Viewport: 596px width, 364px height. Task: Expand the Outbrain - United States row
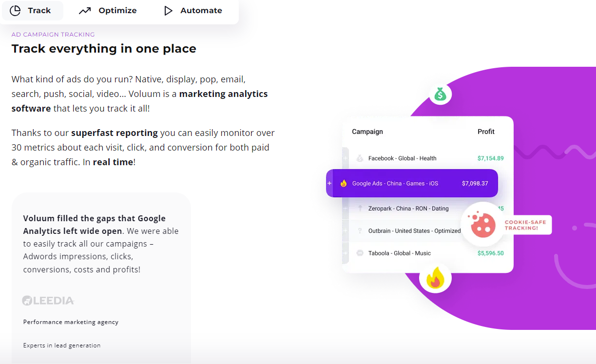pos(346,231)
